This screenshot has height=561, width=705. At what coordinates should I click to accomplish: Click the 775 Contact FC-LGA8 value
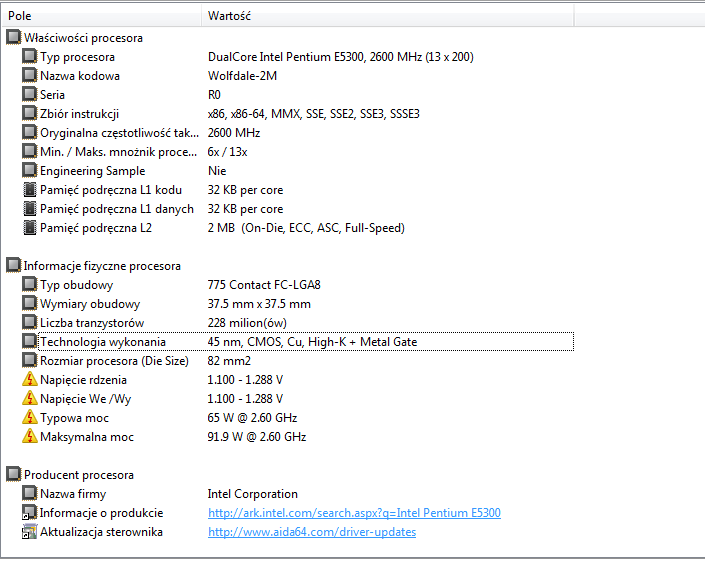(264, 285)
